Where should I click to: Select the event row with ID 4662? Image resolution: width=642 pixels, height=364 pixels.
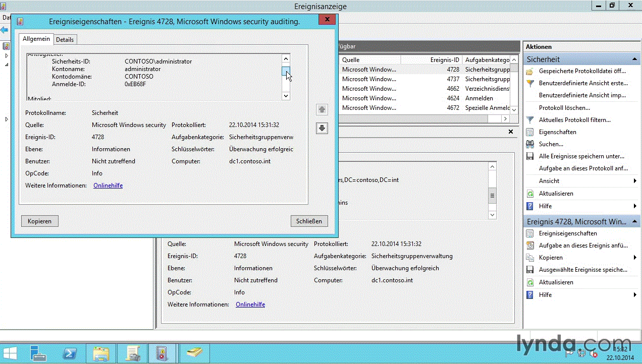[x=424, y=89]
